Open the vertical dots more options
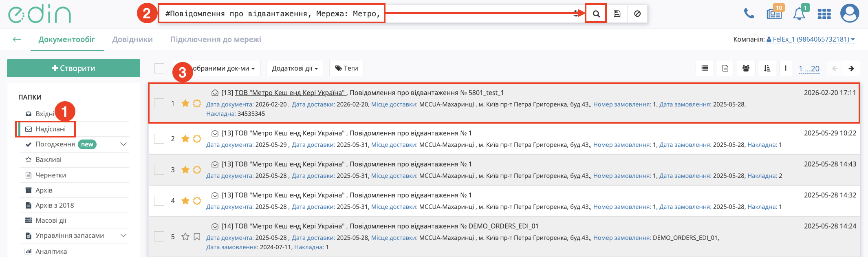 pyautogui.click(x=785, y=68)
